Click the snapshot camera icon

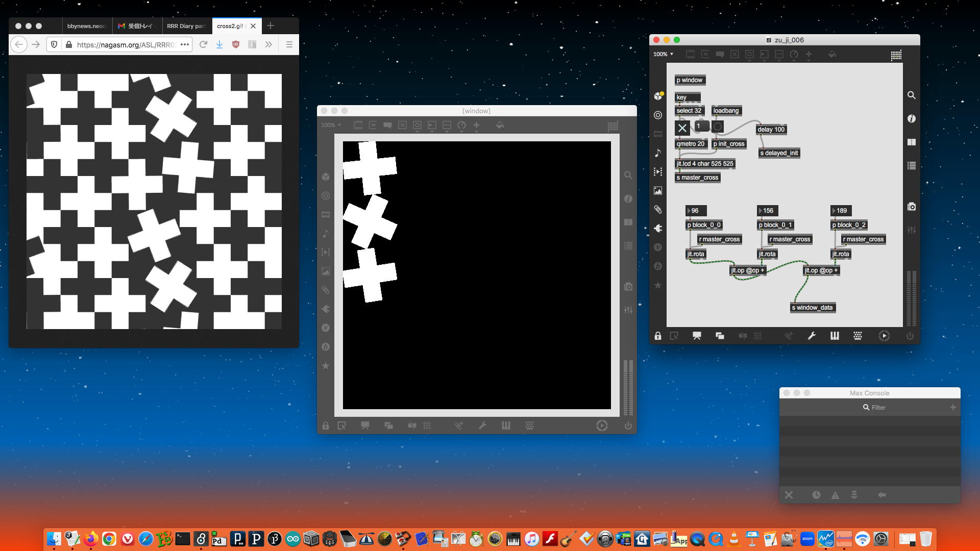point(911,207)
